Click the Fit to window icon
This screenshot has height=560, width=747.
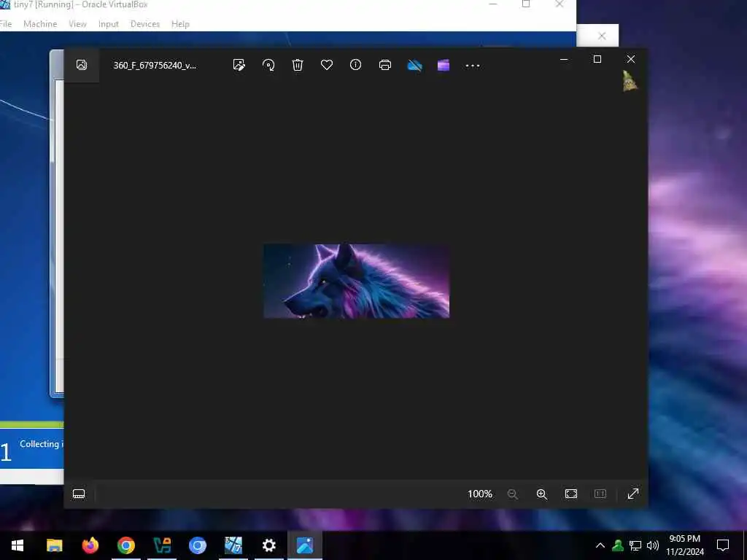(571, 494)
